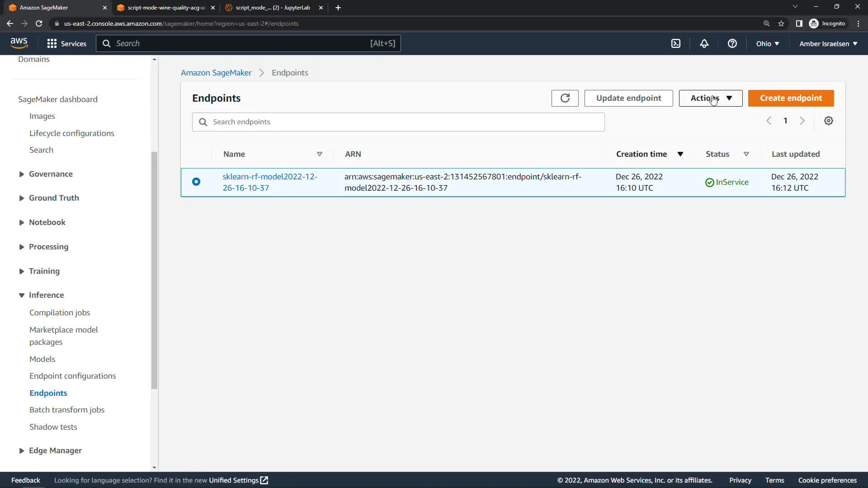
Task: Click the help question mark icon
Action: (732, 43)
